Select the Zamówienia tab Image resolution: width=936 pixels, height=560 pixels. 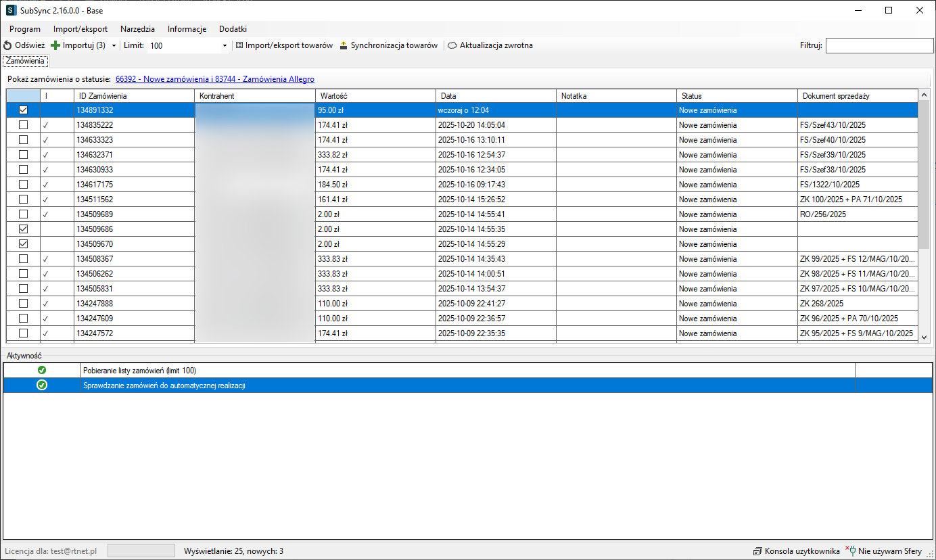coord(25,61)
